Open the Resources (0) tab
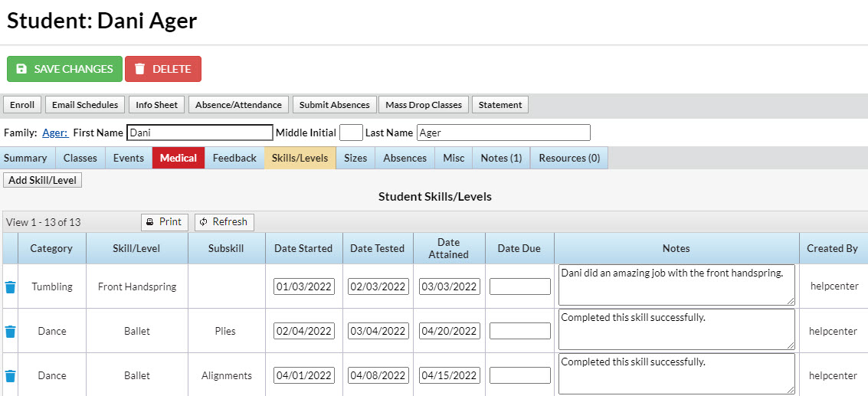Screen dimensions: 868x396 [569, 158]
